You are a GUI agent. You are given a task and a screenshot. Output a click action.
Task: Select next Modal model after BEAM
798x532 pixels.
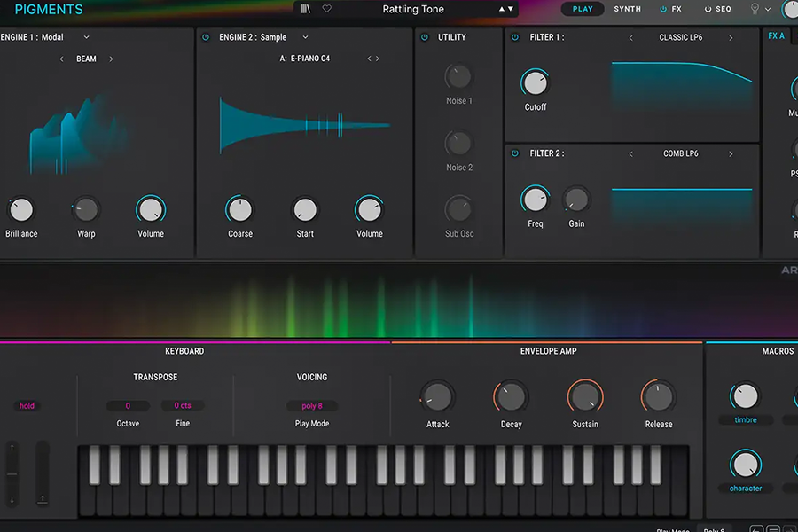(111, 59)
